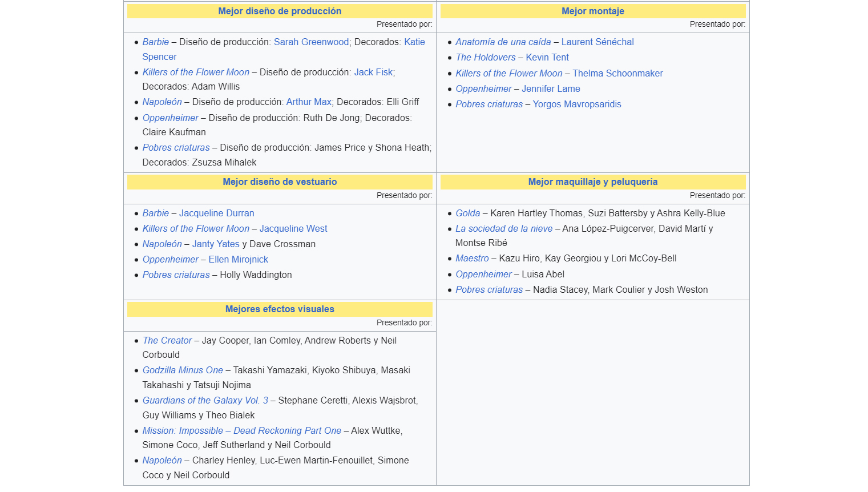This screenshot has width=868, height=492.
Task: Open The Creator film link
Action: point(167,340)
